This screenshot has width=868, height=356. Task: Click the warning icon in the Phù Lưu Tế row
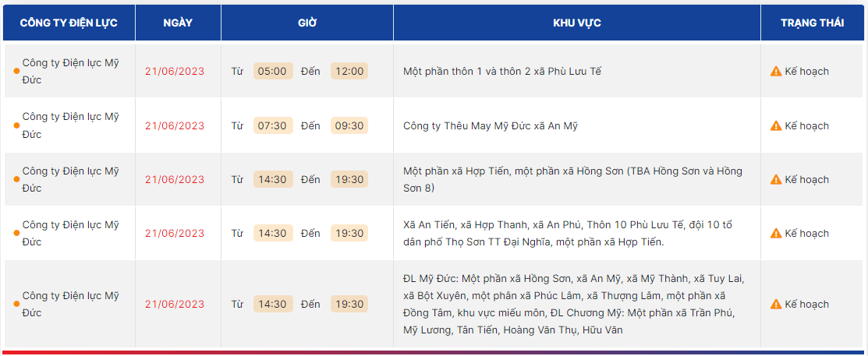[x=776, y=72]
